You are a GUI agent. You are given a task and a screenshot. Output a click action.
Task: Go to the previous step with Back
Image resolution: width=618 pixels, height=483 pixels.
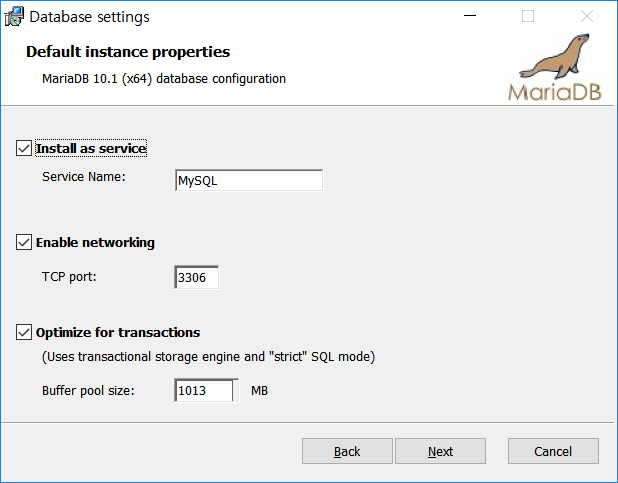[347, 451]
